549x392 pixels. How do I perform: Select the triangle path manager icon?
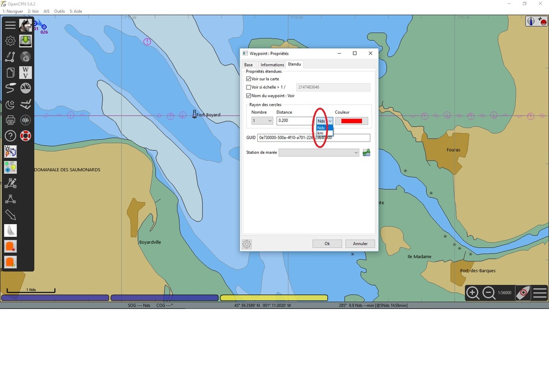[x=10, y=199]
